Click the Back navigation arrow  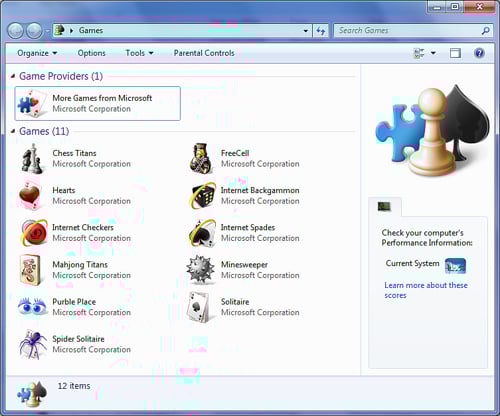coord(15,31)
